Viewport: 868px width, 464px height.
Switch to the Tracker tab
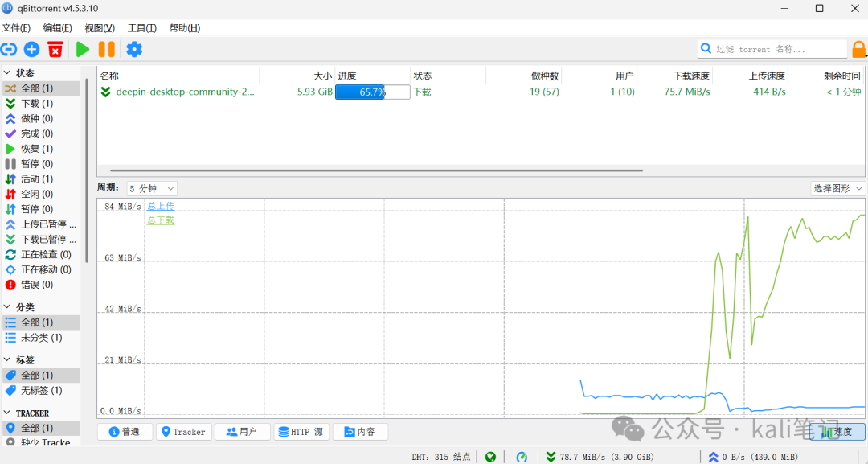tap(184, 432)
